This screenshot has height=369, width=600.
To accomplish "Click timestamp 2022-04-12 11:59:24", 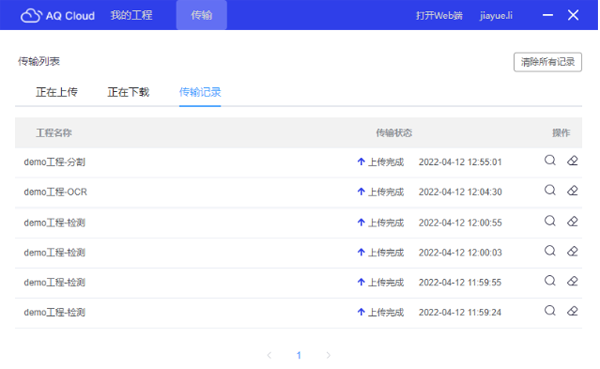I will click(460, 312).
